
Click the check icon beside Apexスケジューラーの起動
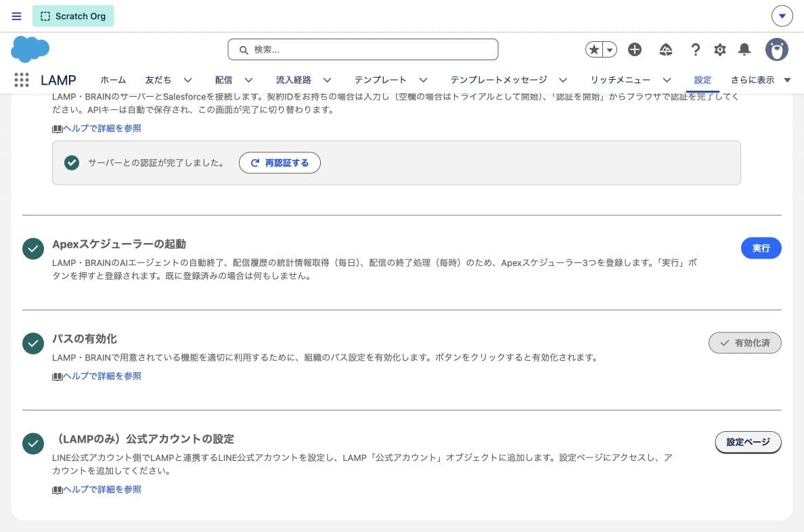coord(32,249)
